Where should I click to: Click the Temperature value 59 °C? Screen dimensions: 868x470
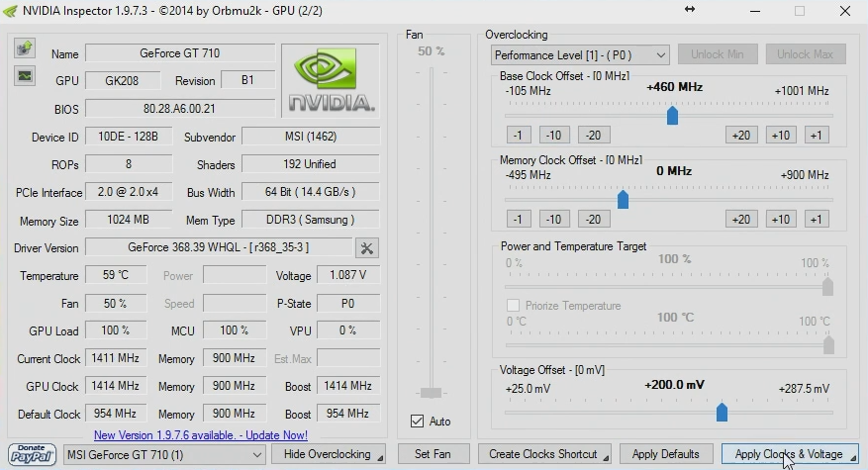pos(116,275)
